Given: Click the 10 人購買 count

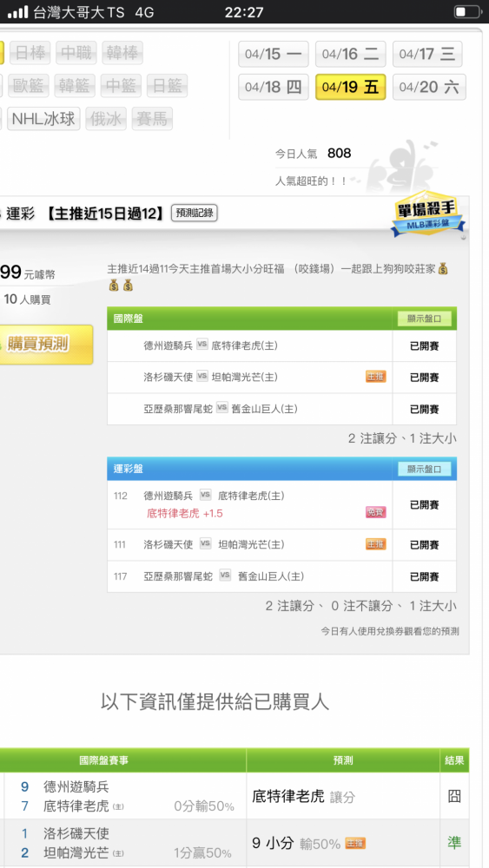Looking at the screenshot, I should point(27,299).
